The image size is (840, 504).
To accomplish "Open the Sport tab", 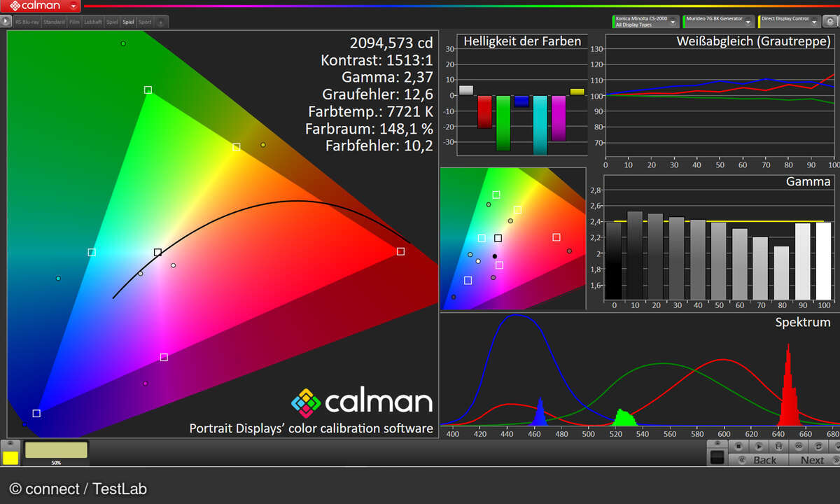I will click(145, 22).
